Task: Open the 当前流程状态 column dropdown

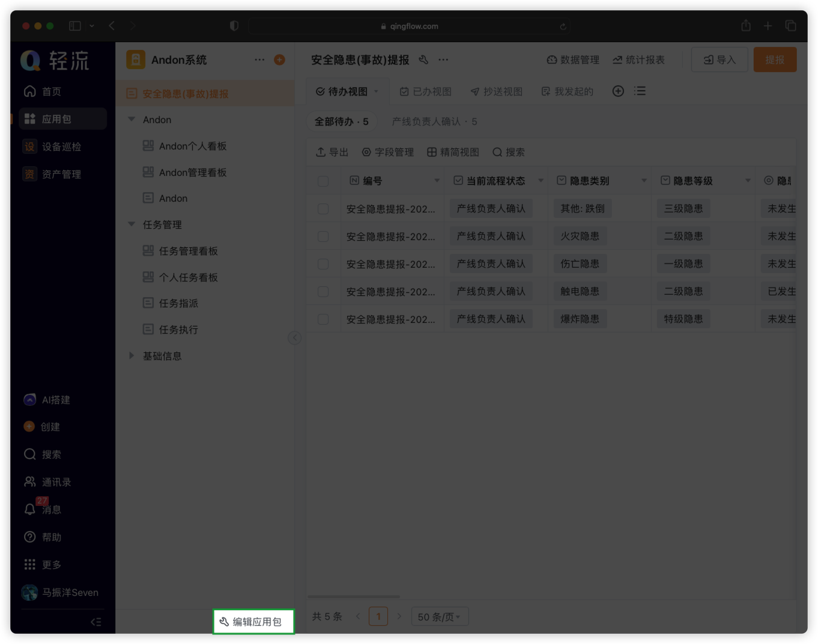Action: (x=541, y=181)
